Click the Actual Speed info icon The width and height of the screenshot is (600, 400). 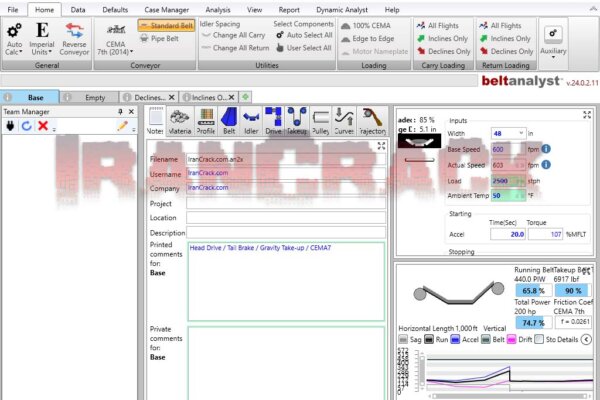[x=546, y=165]
